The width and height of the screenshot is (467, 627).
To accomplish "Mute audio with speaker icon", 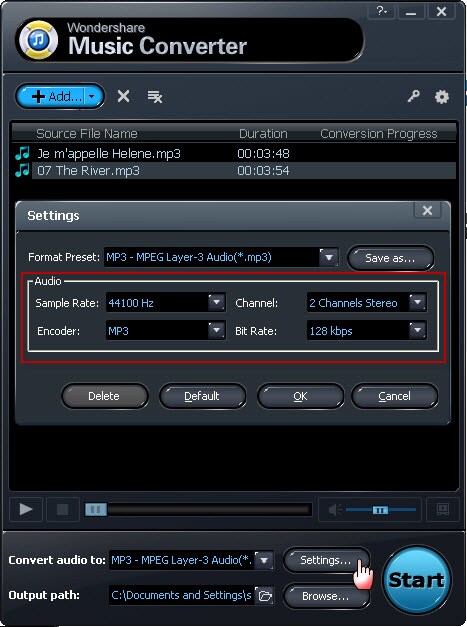I will pyautogui.click(x=335, y=509).
